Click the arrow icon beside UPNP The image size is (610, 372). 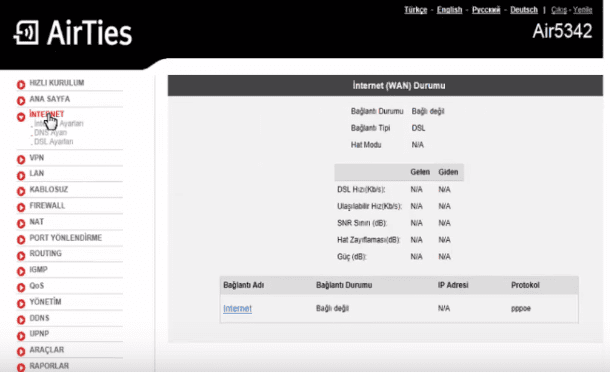pos(21,335)
